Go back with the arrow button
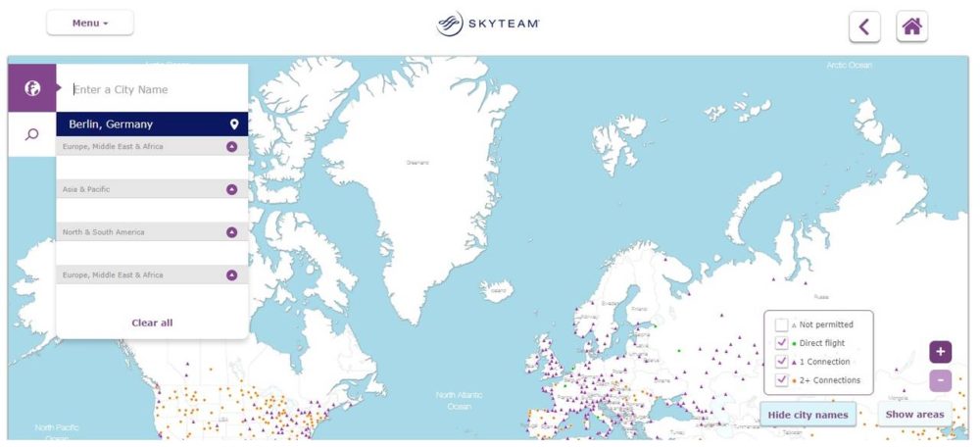The image size is (980, 447). tap(864, 26)
